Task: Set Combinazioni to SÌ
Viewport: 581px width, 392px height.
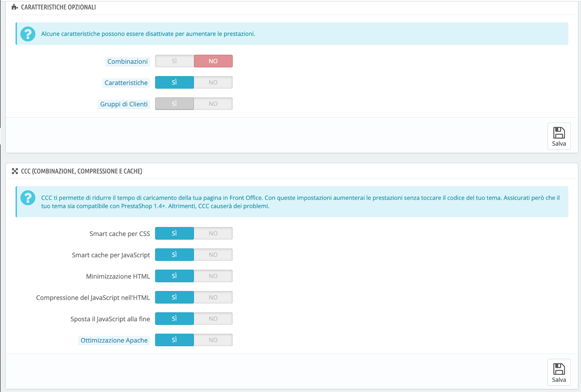Action: pyautogui.click(x=174, y=61)
